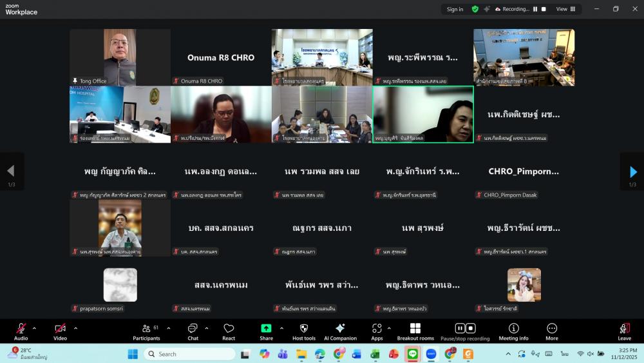
Task: Turn on camera with the Video button
Action: 60,330
